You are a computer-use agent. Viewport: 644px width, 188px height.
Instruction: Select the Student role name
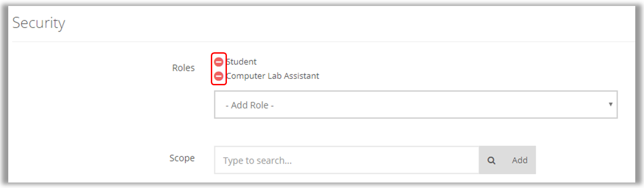point(242,61)
